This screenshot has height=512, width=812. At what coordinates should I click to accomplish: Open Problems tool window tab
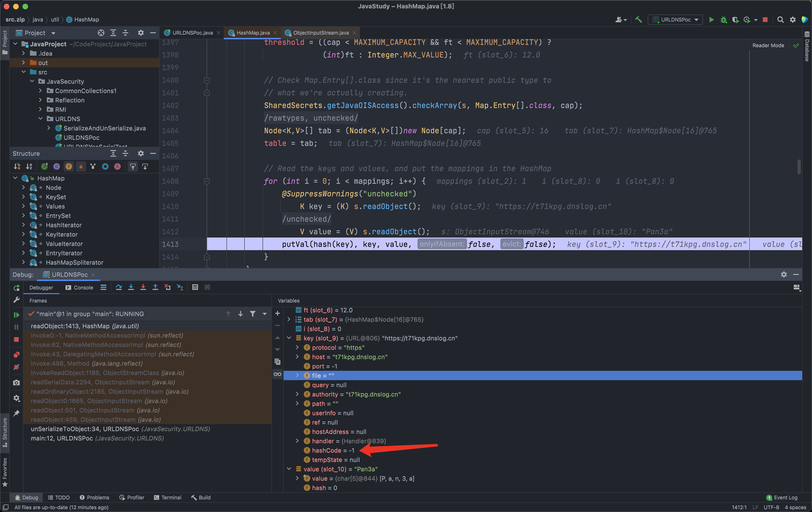pyautogui.click(x=94, y=498)
